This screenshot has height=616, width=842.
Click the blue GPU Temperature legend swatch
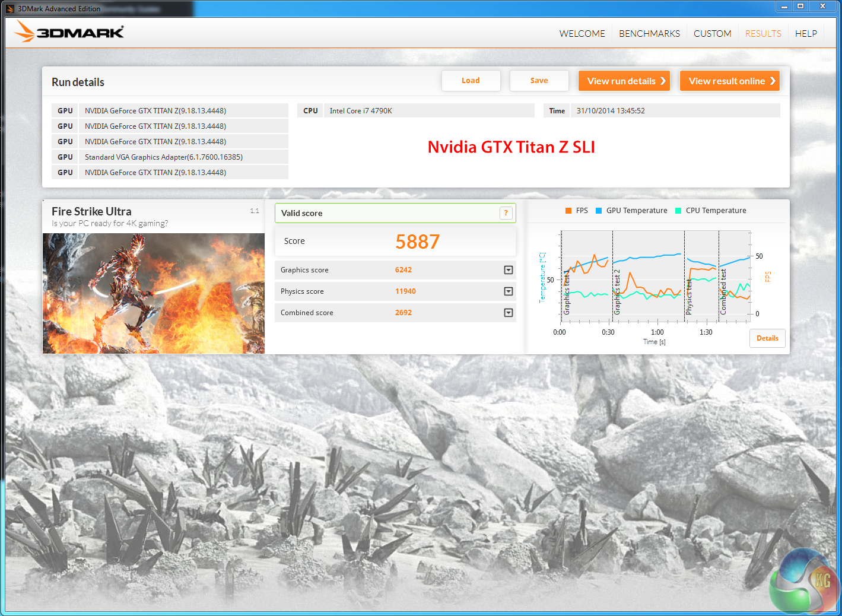click(x=599, y=211)
